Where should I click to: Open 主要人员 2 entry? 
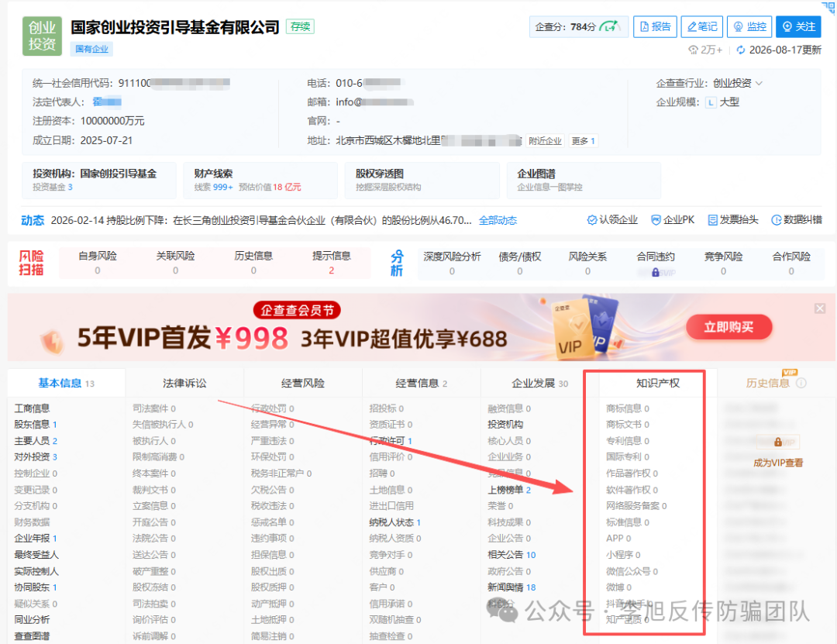(x=36, y=441)
